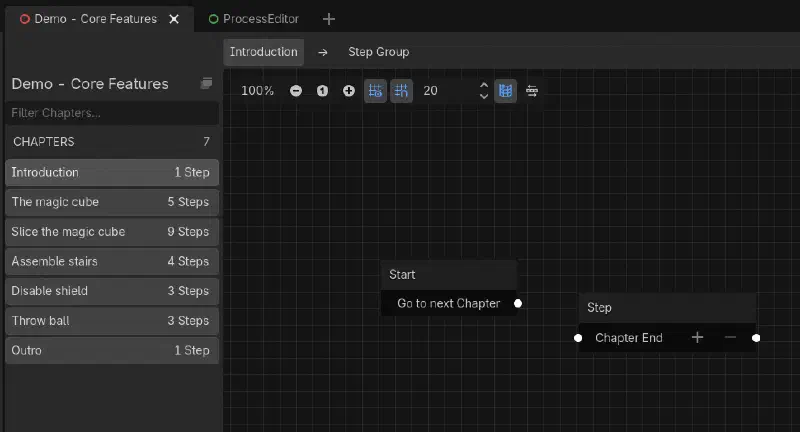The width and height of the screenshot is (800, 432).
Task: Click the breadcrumb arrow separator
Action: pyautogui.click(x=322, y=52)
